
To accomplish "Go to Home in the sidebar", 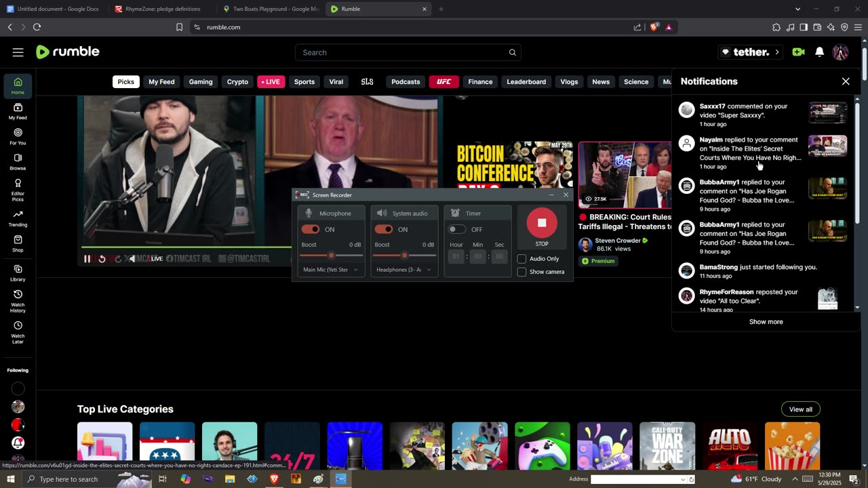I will click(18, 86).
